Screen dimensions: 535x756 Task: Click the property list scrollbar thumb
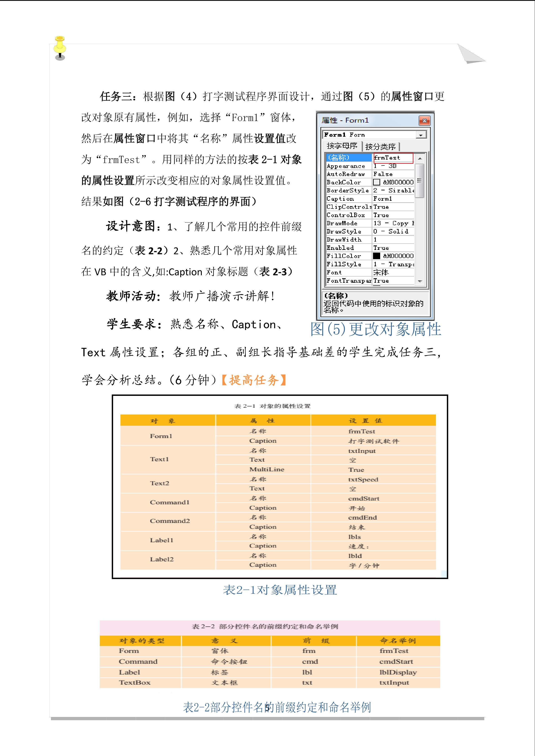coord(419,181)
